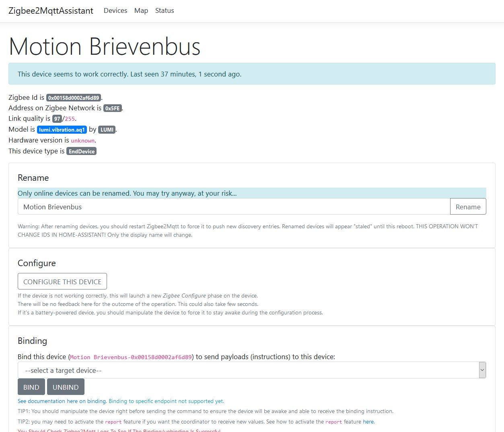Go to the Status page
The width and height of the screenshot is (504, 432).
click(x=165, y=10)
